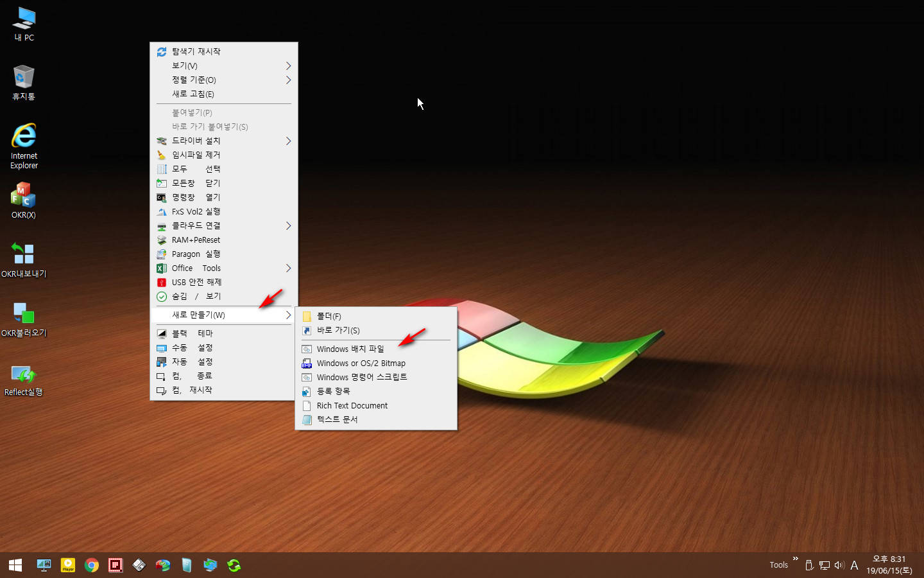
Task: Select the 휴지통 recycle bin icon
Action: point(24,82)
